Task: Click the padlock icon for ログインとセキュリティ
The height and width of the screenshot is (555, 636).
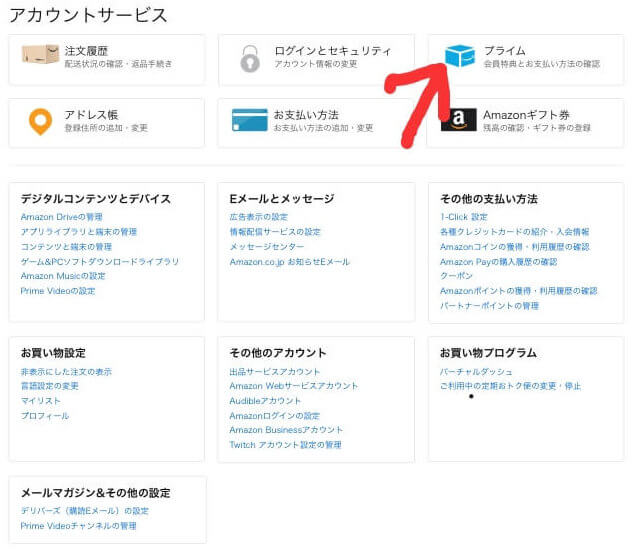Action: click(x=250, y=58)
